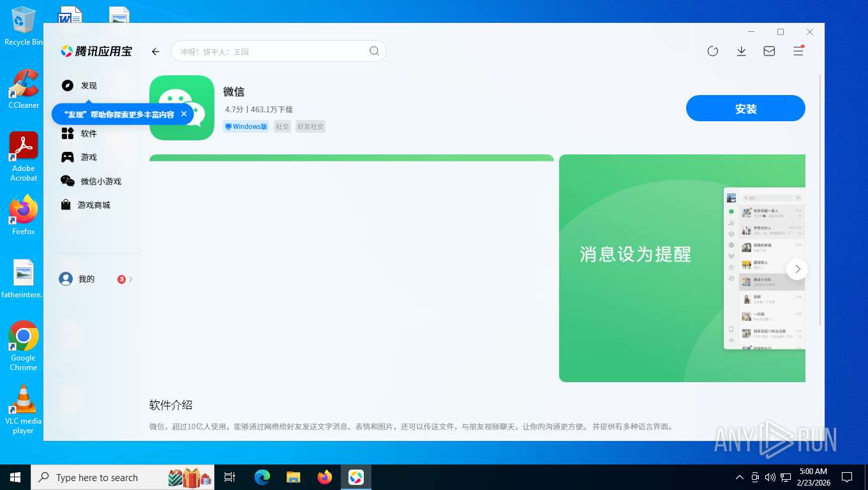
Task: Select the 应用宝 taskbar app icon
Action: 356,477
